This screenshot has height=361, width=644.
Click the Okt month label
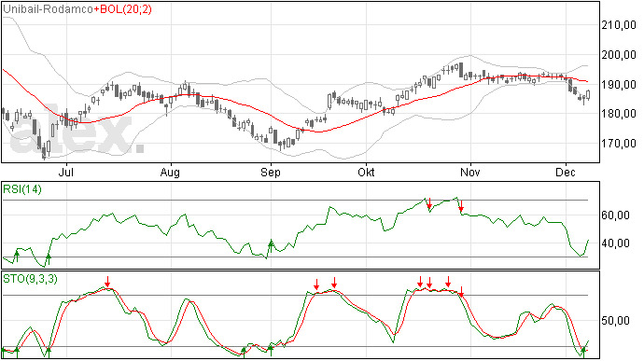click(366, 172)
